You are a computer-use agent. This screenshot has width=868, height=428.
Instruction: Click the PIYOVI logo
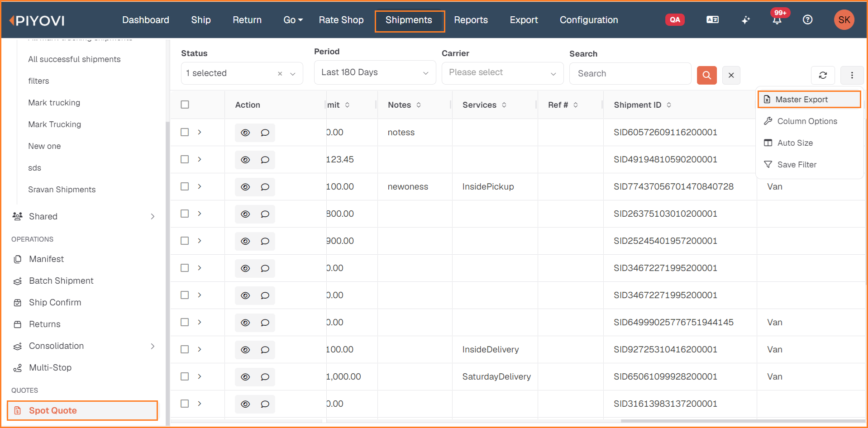(37, 20)
